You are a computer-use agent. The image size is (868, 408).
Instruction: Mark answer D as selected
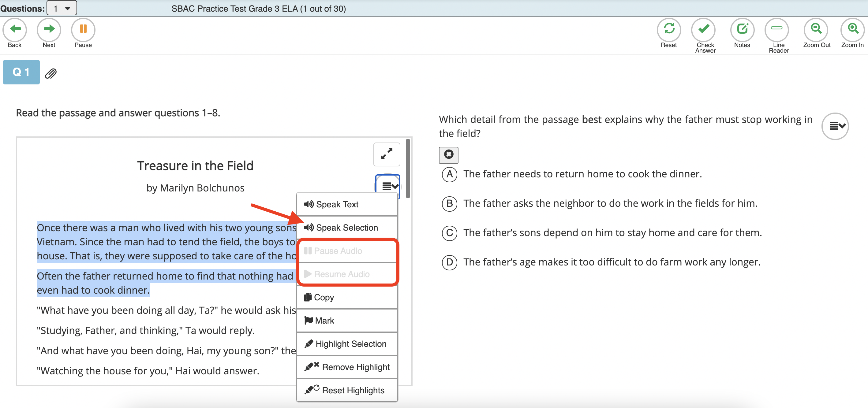click(450, 262)
